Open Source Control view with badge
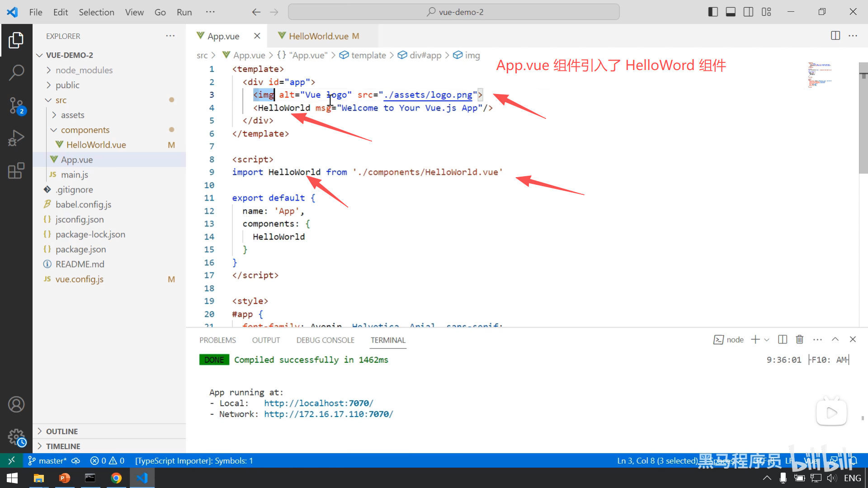Viewport: 868px width, 488px height. point(16,105)
